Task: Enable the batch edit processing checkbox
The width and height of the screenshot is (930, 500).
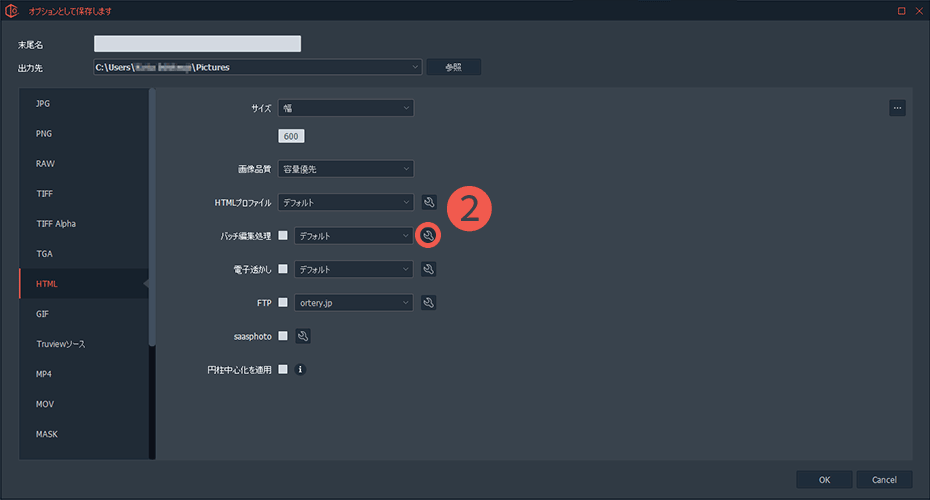Action: pos(283,236)
